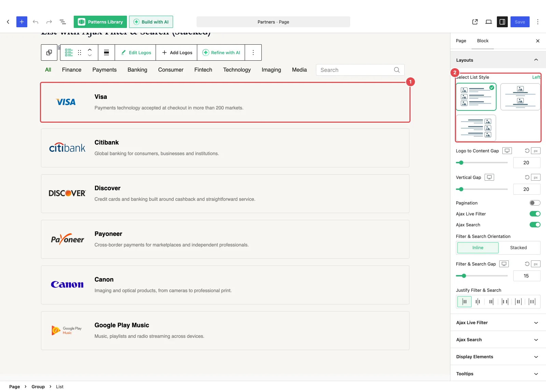Select the centered logo list style thumbnail
The image size is (546, 392).
pyautogui.click(x=520, y=97)
